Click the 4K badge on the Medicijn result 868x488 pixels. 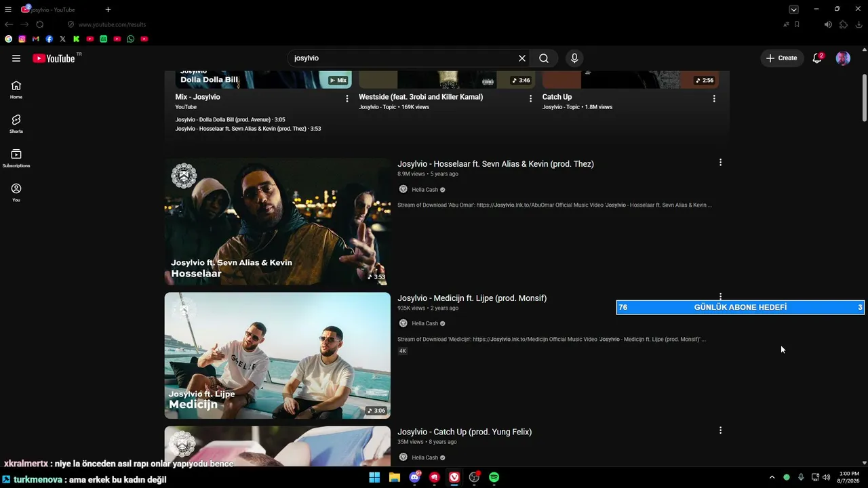403,351
